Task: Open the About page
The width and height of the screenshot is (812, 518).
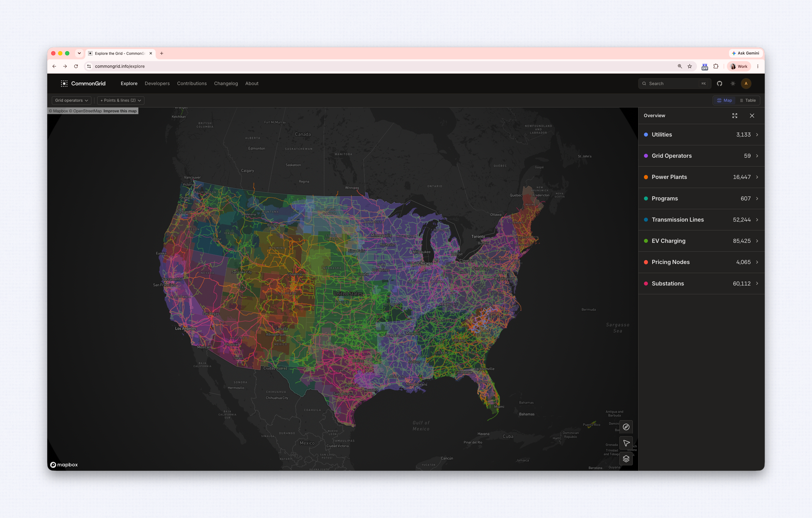Action: click(252, 84)
